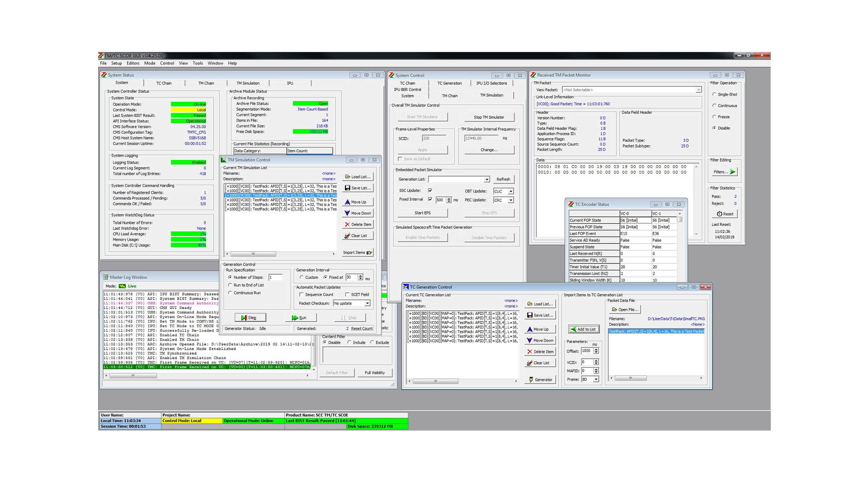
Task: Click Save List in TM Simulation Control
Action: [358, 188]
